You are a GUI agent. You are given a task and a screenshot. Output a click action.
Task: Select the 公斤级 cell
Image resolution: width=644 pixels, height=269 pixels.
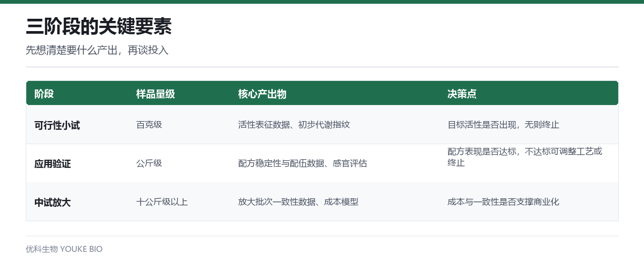[x=149, y=163]
